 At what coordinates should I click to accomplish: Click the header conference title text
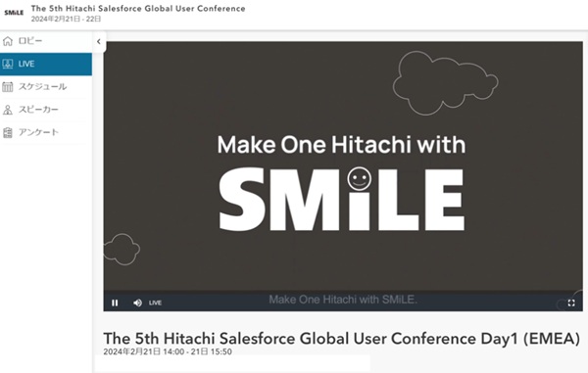(x=138, y=8)
